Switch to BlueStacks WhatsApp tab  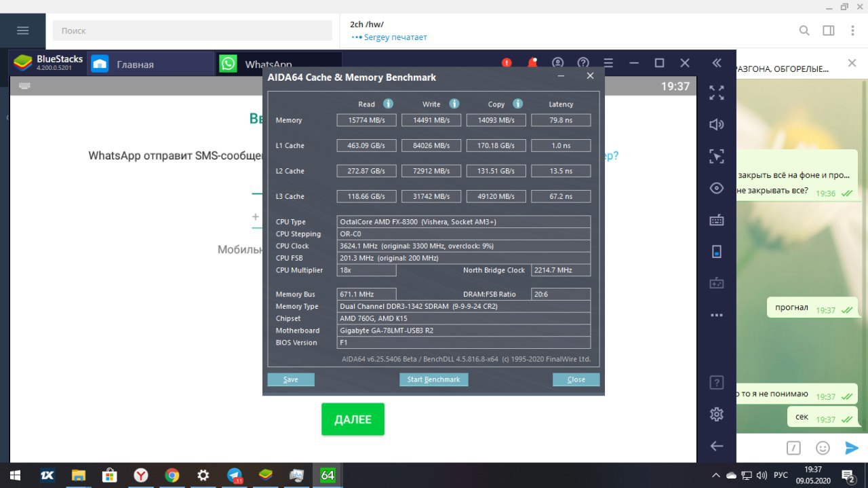[x=279, y=64]
